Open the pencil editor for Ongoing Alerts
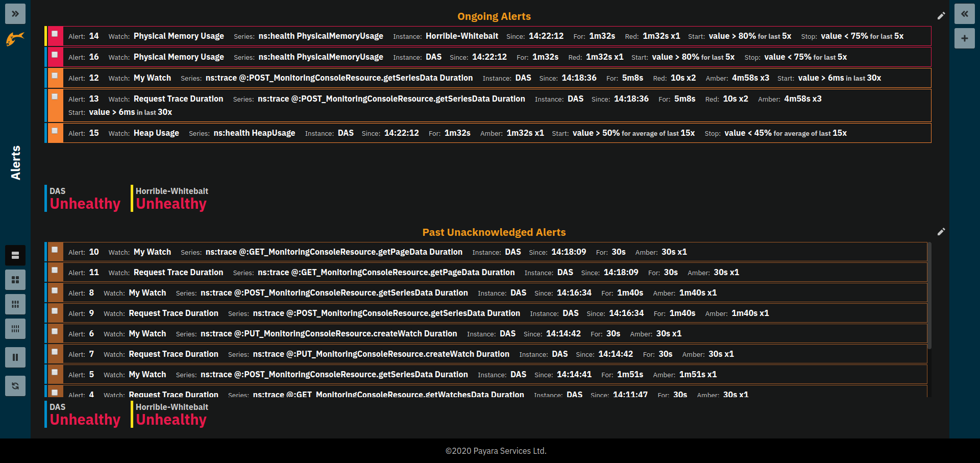 tap(942, 15)
